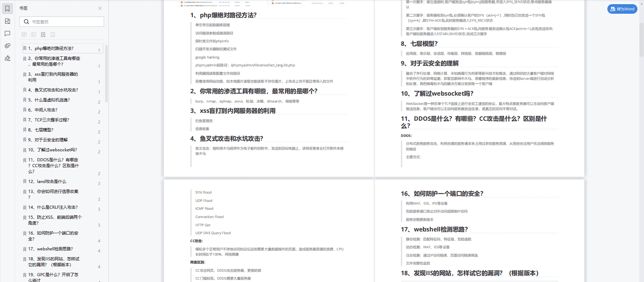The width and height of the screenshot is (644, 282).
Task: Collapse all bookmarks icon
Action: coord(34,35)
